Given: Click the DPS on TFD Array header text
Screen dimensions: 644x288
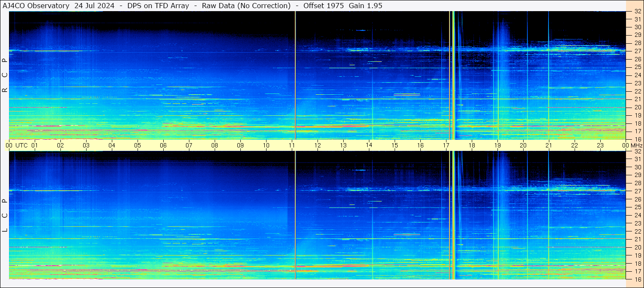Looking at the screenshot, I should 158,6.
